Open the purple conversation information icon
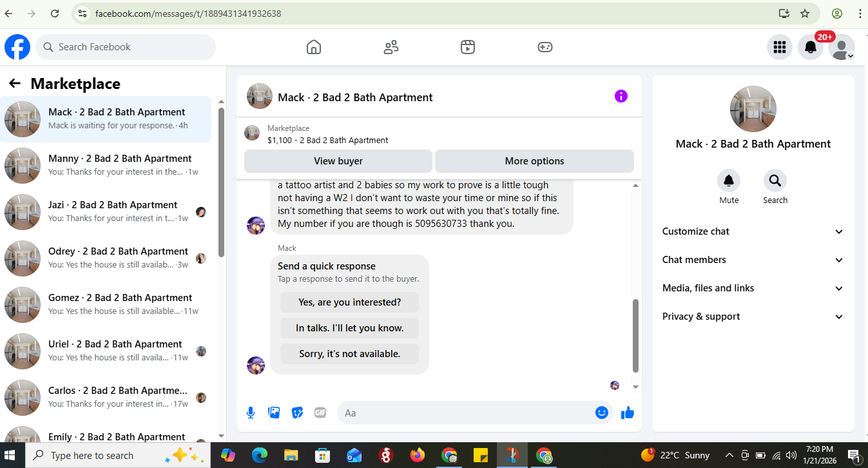The image size is (868, 468). [x=621, y=96]
